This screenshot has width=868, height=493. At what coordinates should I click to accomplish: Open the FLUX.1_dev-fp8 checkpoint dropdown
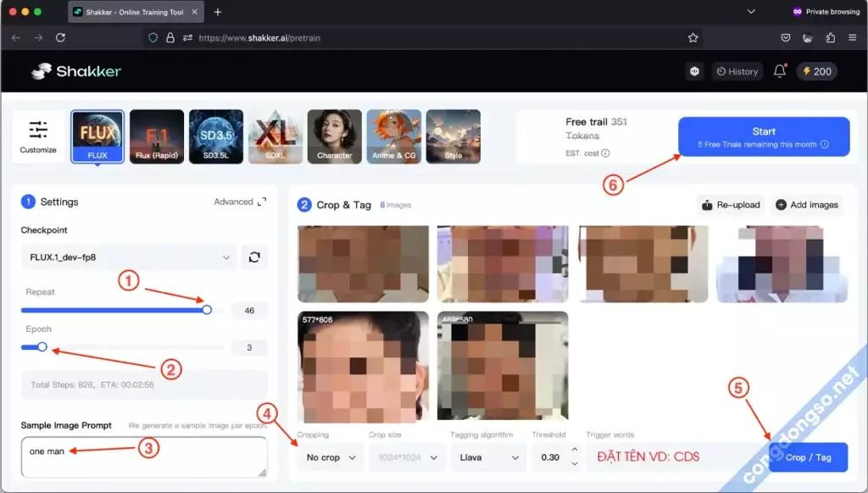pyautogui.click(x=127, y=257)
